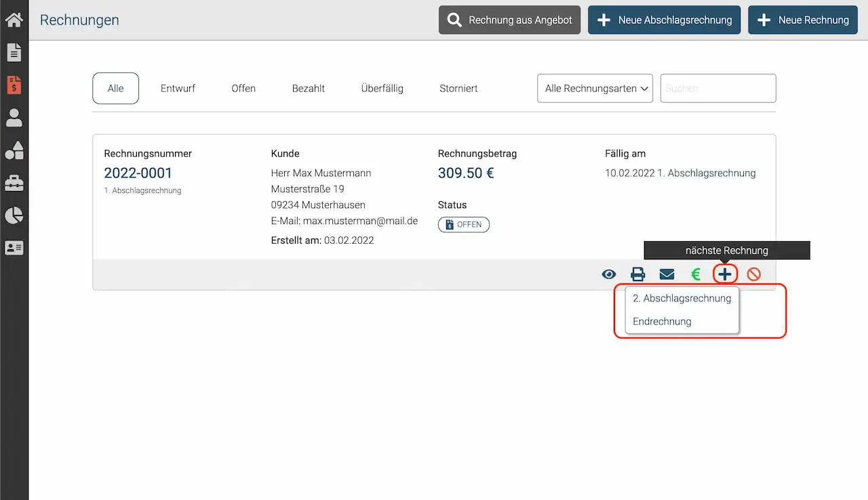Click the Rechnungsnummer column label
This screenshot has height=500, width=868.
pos(148,153)
